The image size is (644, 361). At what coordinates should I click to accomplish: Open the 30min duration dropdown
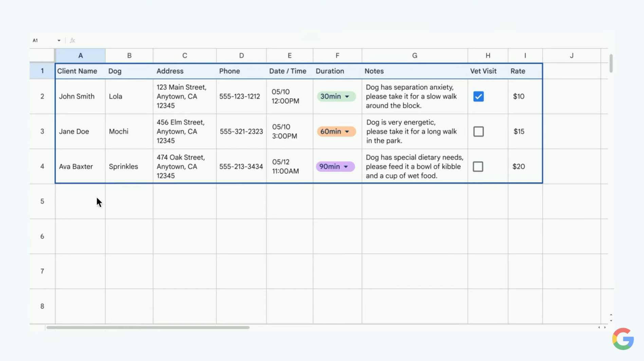point(347,97)
